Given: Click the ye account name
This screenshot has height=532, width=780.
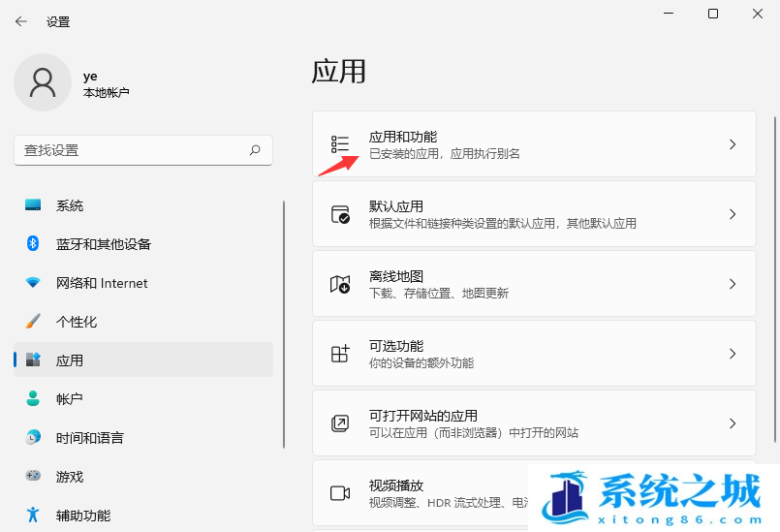Looking at the screenshot, I should [90, 77].
